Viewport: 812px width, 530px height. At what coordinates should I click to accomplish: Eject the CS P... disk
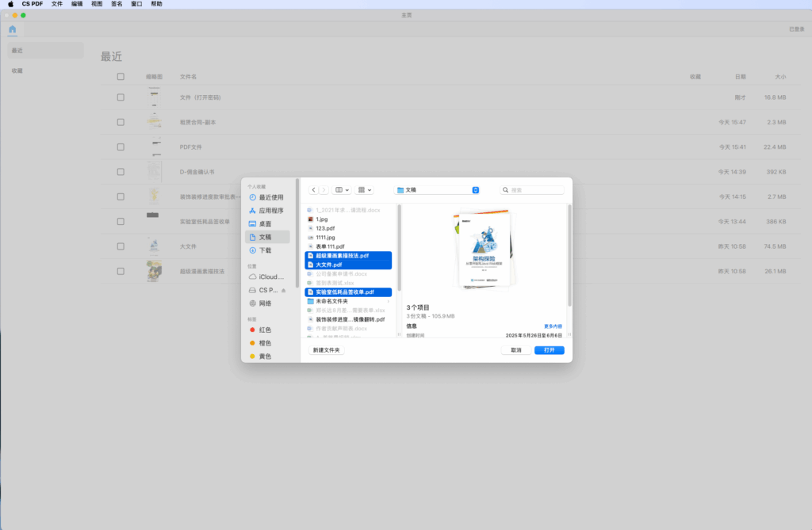click(283, 291)
